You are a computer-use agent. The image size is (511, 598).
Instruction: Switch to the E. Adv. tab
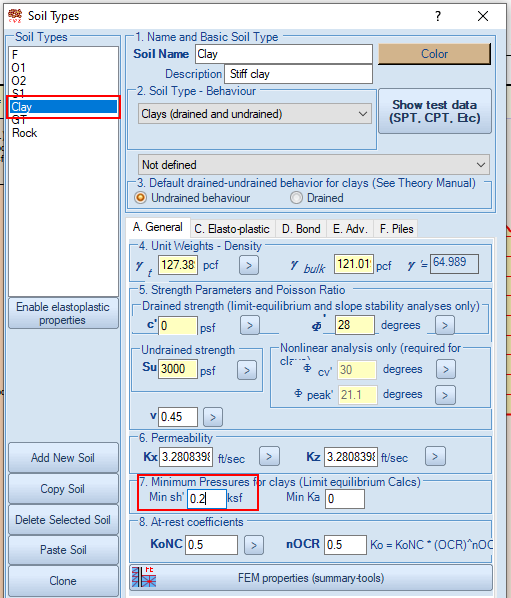(350, 229)
